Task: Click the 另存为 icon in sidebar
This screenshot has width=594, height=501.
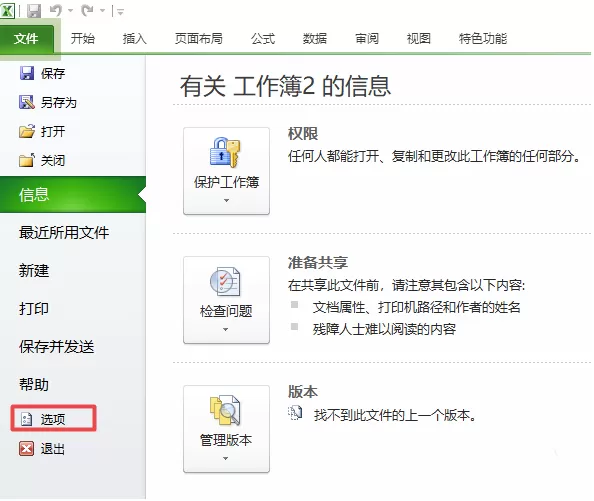Action: 27,102
